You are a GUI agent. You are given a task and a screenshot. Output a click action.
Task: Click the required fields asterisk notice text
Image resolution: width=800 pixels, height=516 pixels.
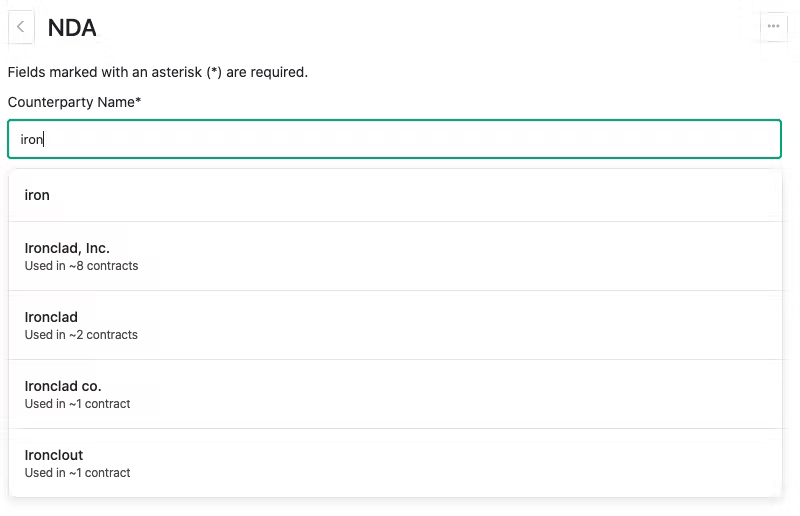pos(158,72)
